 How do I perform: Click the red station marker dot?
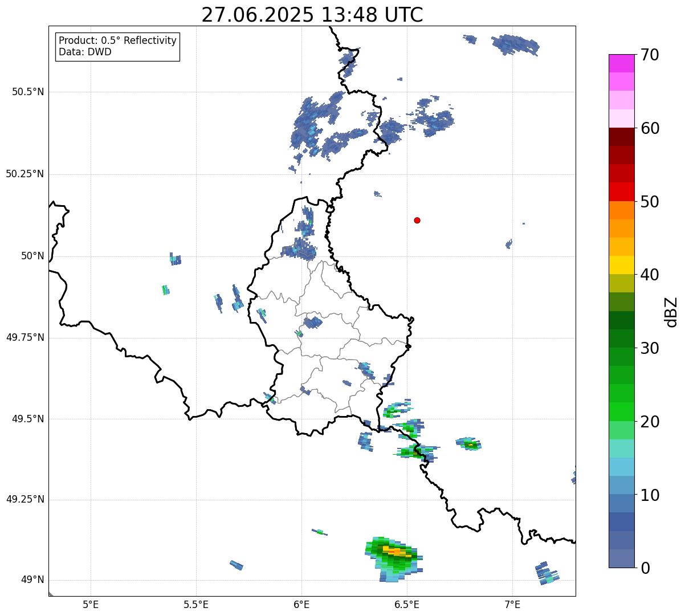tap(417, 220)
